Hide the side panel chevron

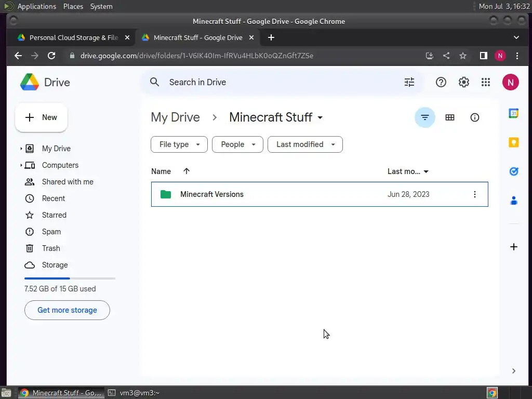[x=513, y=371]
